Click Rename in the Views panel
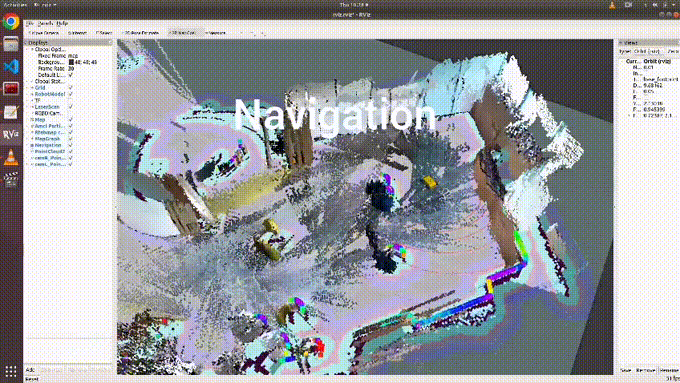Viewport: 680px width, 383px height. (668, 370)
